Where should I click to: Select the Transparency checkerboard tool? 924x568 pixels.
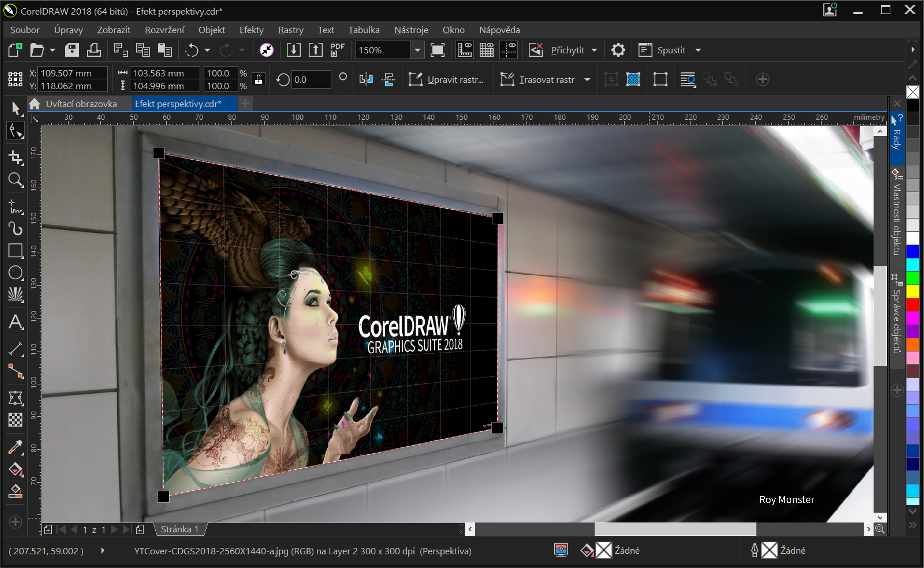click(15, 420)
